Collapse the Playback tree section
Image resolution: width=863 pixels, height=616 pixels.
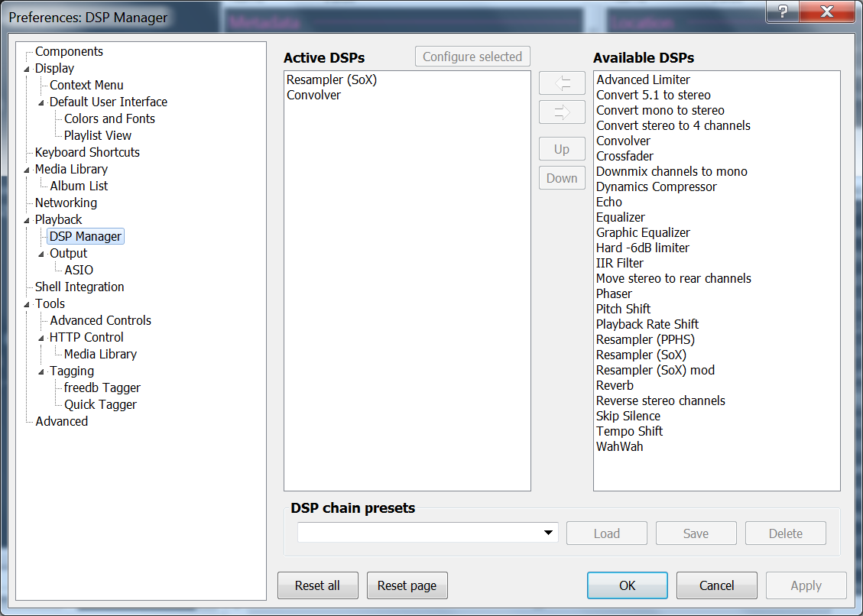28,220
